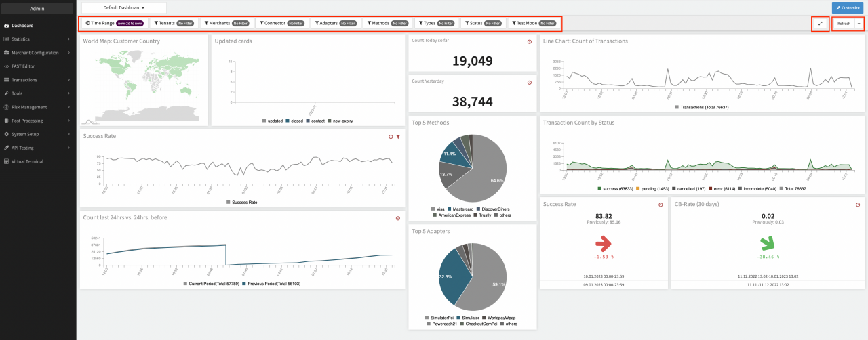Open the Time Range filter
This screenshot has height=340, width=868.
(x=113, y=23)
